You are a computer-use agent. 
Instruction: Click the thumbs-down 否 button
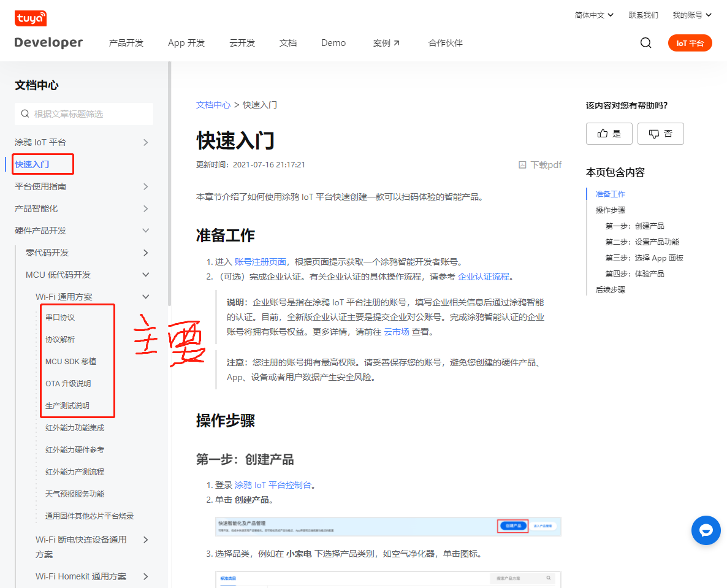pyautogui.click(x=660, y=134)
